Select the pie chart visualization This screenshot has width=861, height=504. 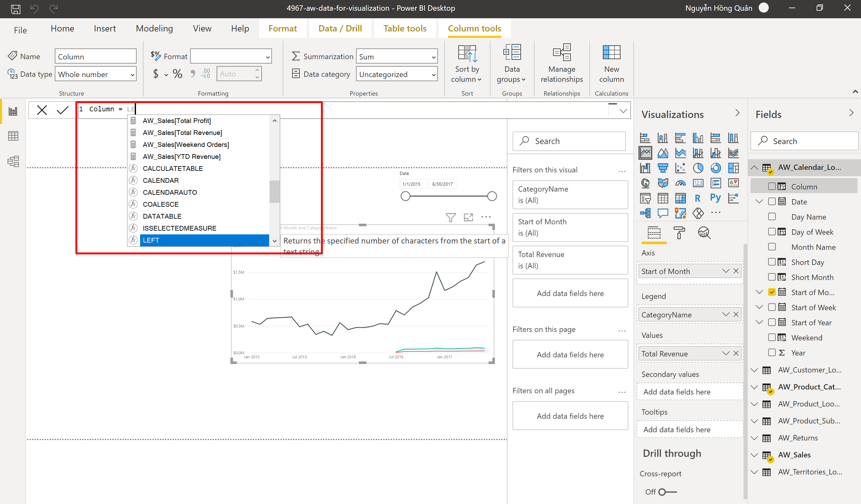698,168
